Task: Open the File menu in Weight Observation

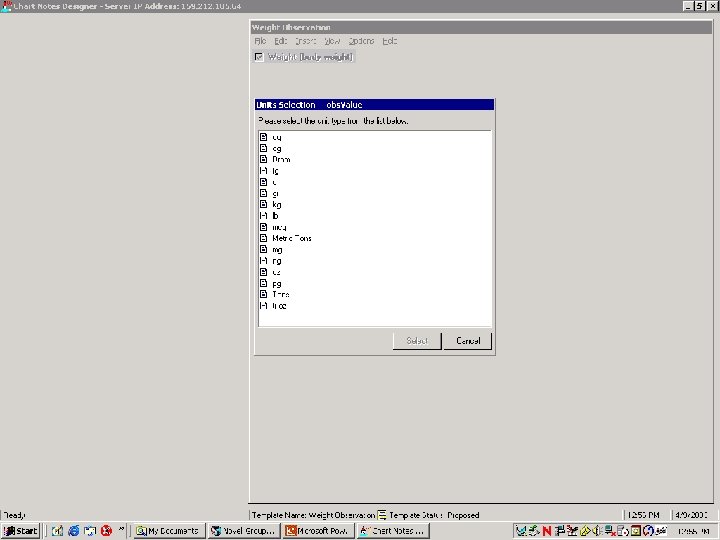Action: pyautogui.click(x=260, y=41)
